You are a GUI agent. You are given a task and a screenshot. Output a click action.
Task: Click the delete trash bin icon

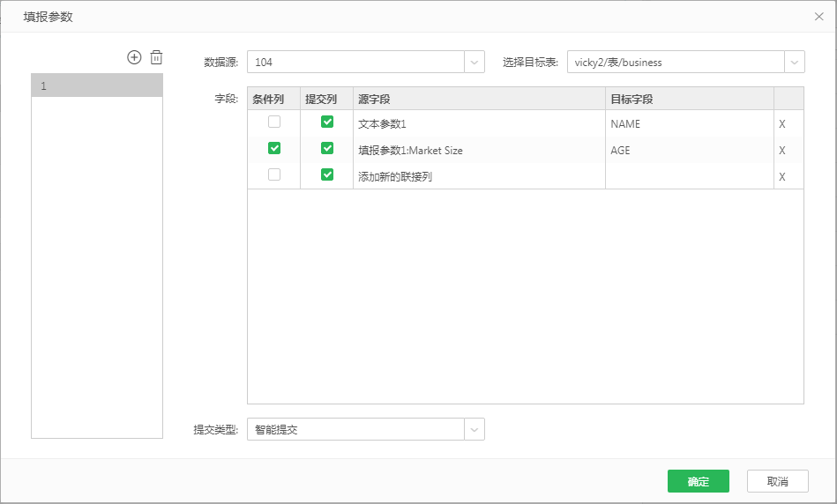point(156,57)
